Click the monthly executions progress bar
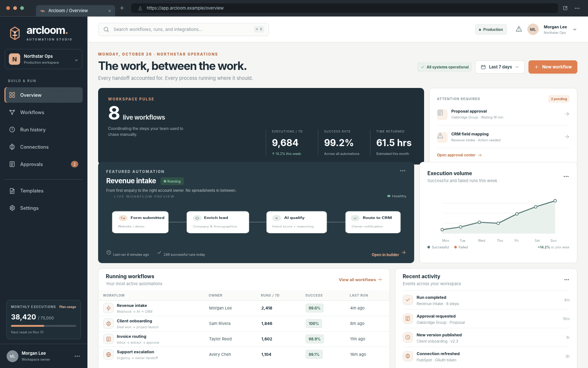Image resolution: width=588 pixels, height=368 pixels. point(43,326)
